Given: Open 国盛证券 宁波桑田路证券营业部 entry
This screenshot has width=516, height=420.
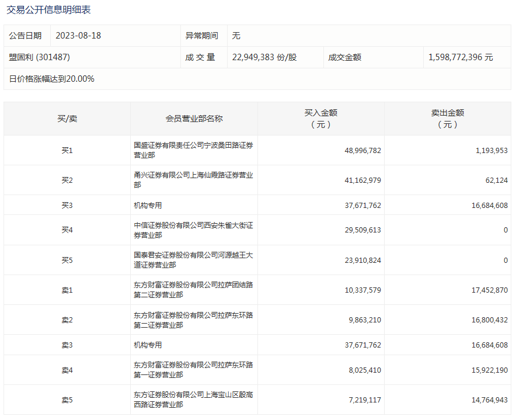Looking at the screenshot, I should pos(193,150).
